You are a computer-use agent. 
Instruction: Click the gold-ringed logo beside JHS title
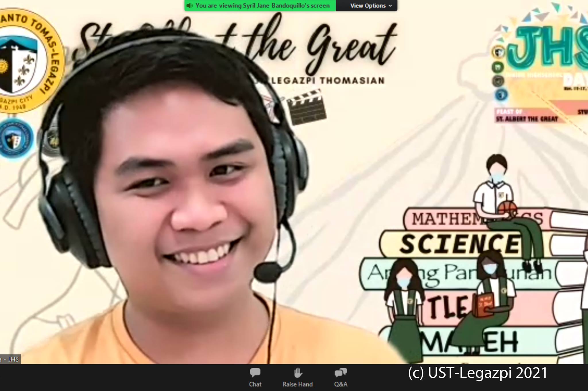coord(498,52)
